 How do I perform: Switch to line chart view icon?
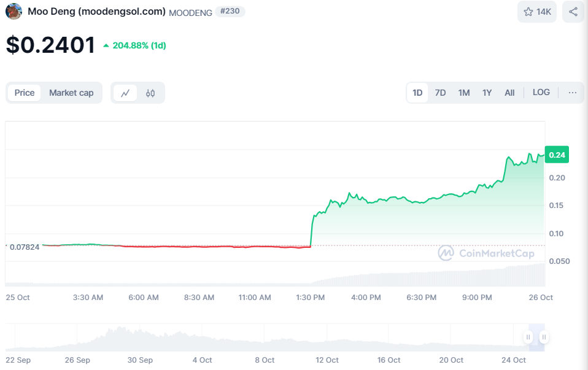pos(125,93)
